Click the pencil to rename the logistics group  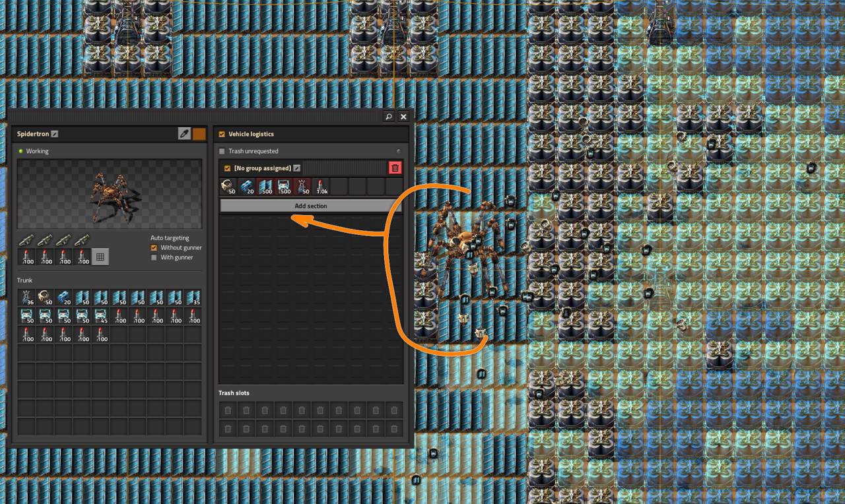pyautogui.click(x=297, y=168)
